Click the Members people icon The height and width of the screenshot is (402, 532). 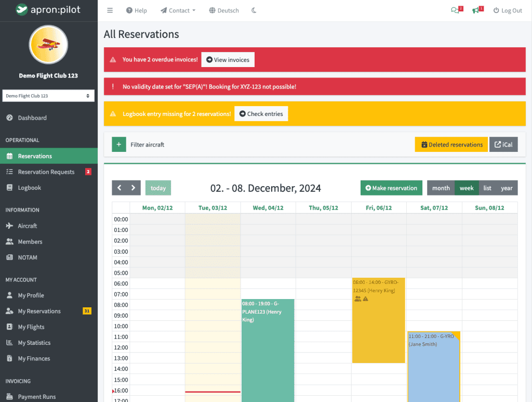tap(9, 242)
